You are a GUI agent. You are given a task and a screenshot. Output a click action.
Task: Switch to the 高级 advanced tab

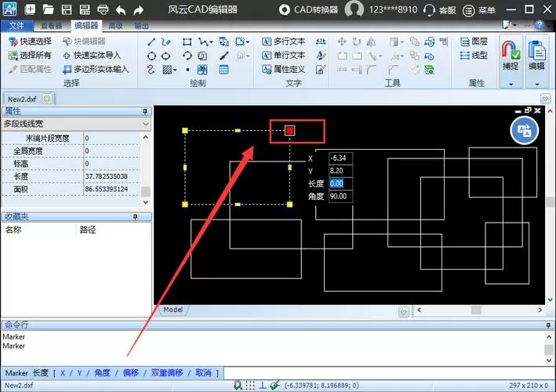tap(115, 26)
